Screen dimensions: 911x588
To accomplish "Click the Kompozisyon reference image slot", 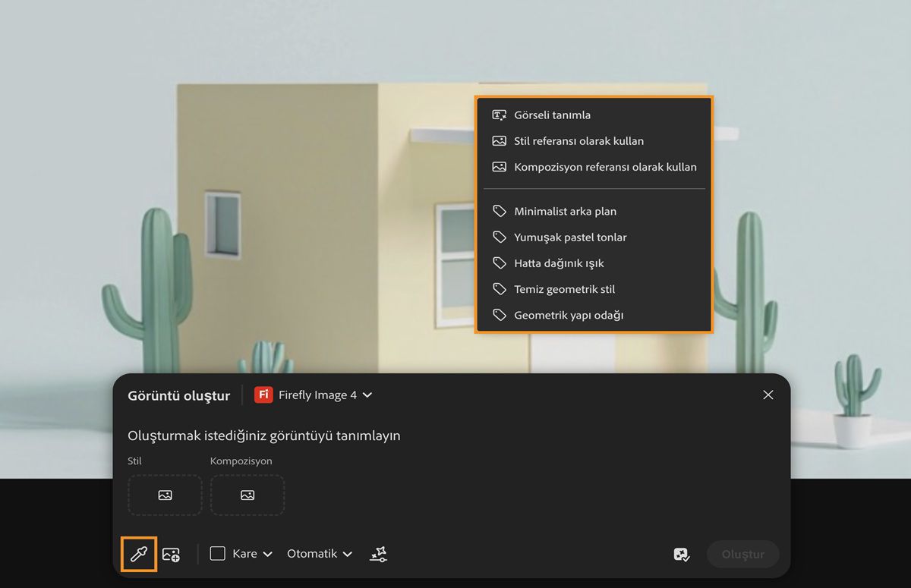I will [247, 495].
